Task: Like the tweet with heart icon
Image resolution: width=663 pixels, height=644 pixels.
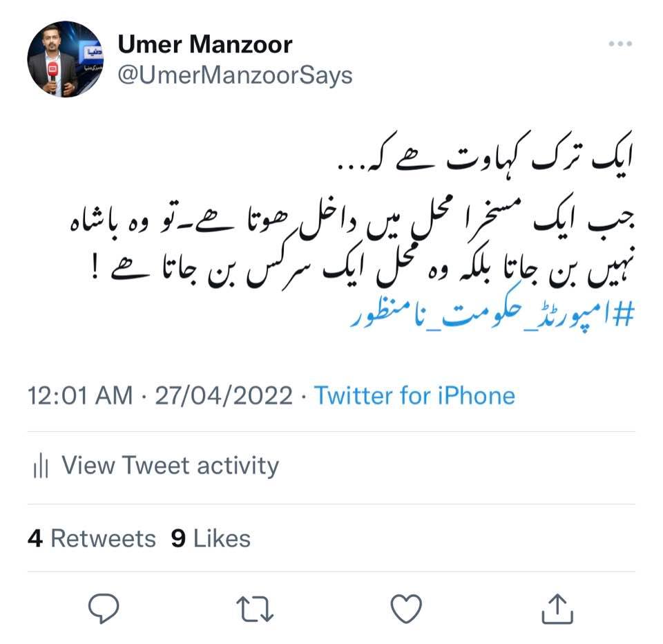Action: click(x=406, y=609)
